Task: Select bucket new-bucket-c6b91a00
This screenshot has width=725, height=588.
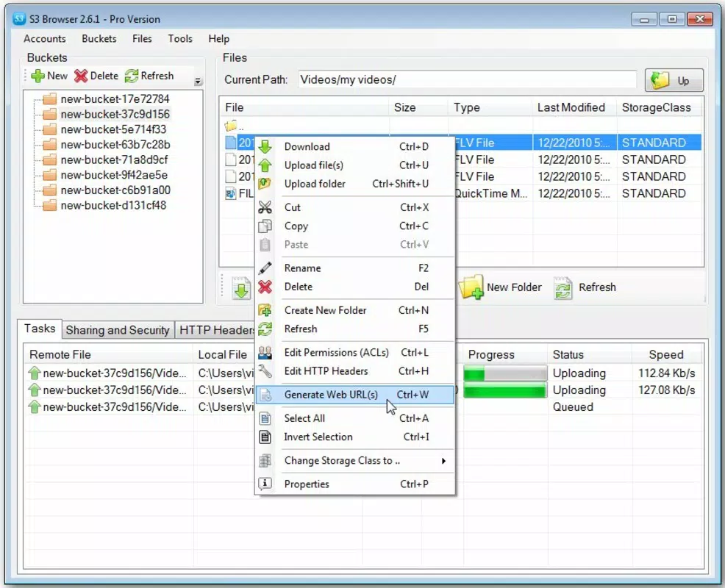Action: 115,190
